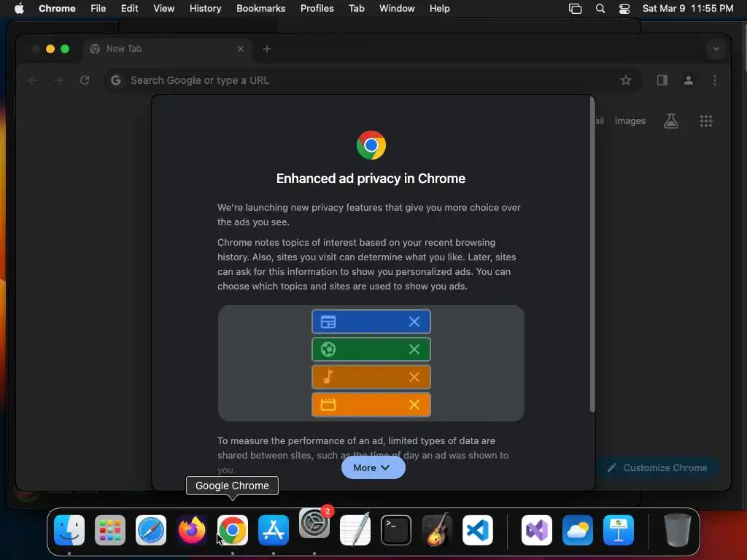Open Chrome's three-dot menu
Viewport: 747px width, 560px height.
[715, 80]
